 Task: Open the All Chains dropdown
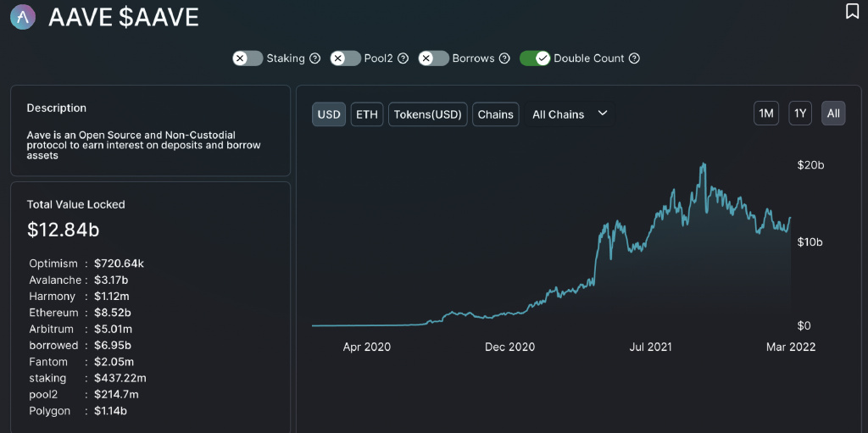pos(569,114)
